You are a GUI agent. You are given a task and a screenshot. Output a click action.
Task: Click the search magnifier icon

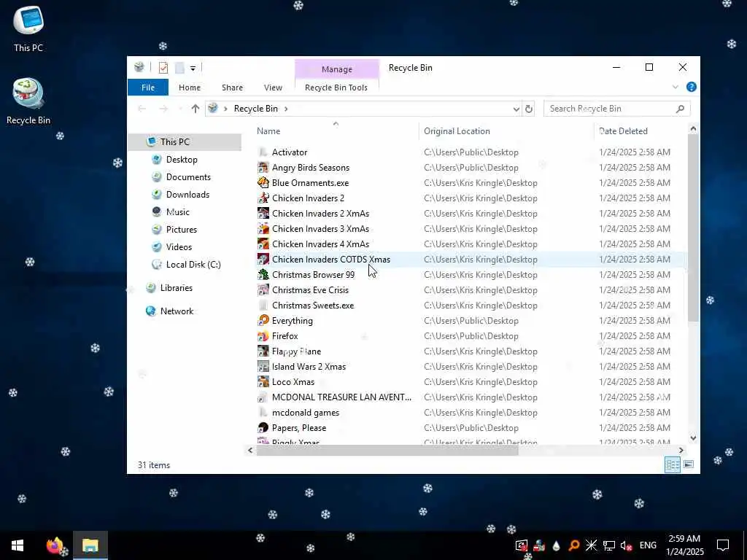tap(680, 109)
